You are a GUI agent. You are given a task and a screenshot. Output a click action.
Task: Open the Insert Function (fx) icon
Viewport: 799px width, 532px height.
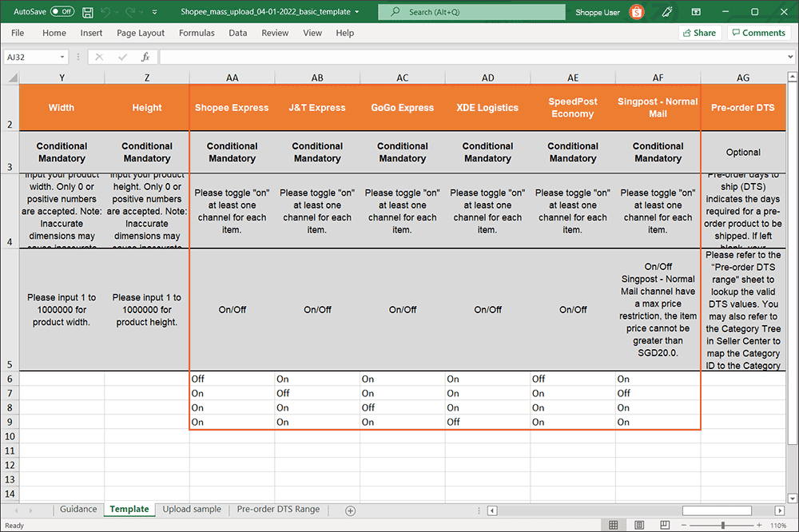pyautogui.click(x=146, y=57)
